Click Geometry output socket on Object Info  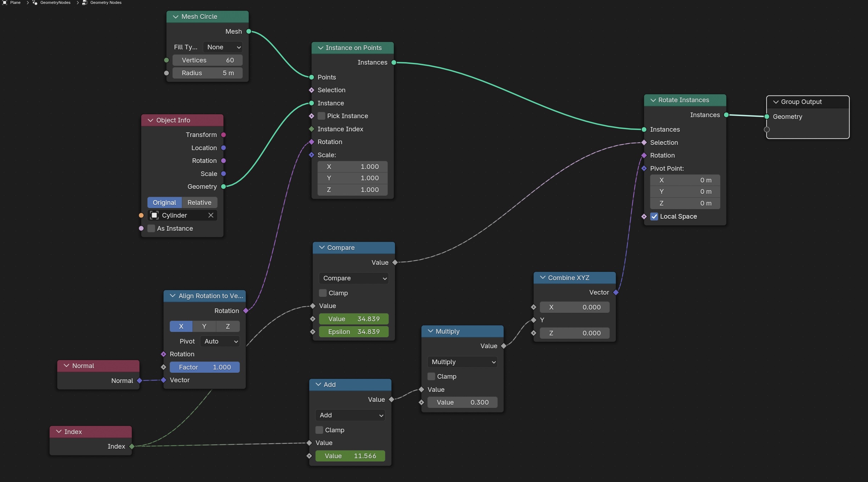(x=223, y=187)
